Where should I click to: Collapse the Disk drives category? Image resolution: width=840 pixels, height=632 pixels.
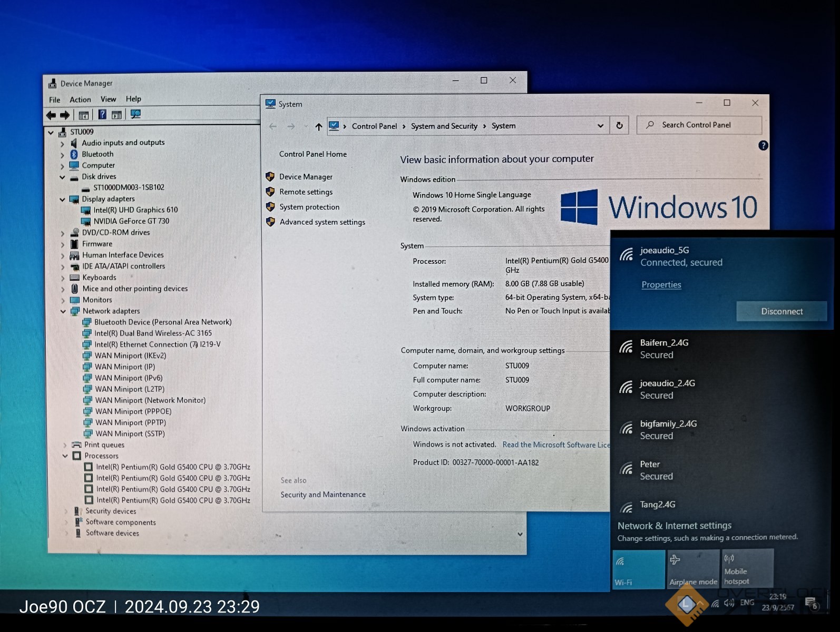click(x=62, y=177)
